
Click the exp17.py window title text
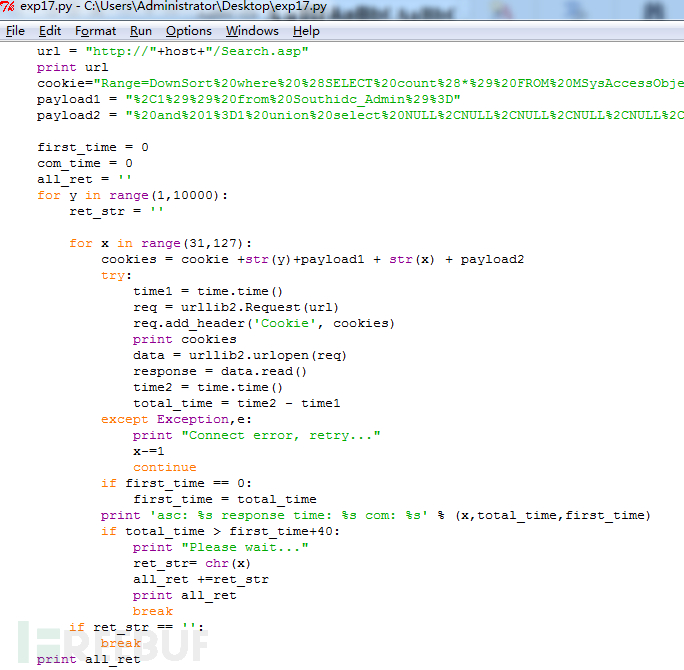173,7
